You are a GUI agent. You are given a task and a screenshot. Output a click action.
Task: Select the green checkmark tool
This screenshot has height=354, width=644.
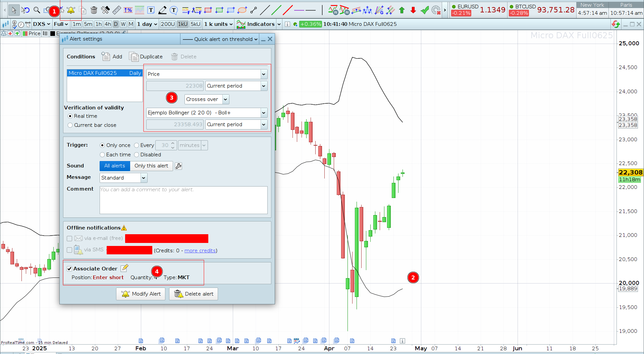(x=425, y=10)
